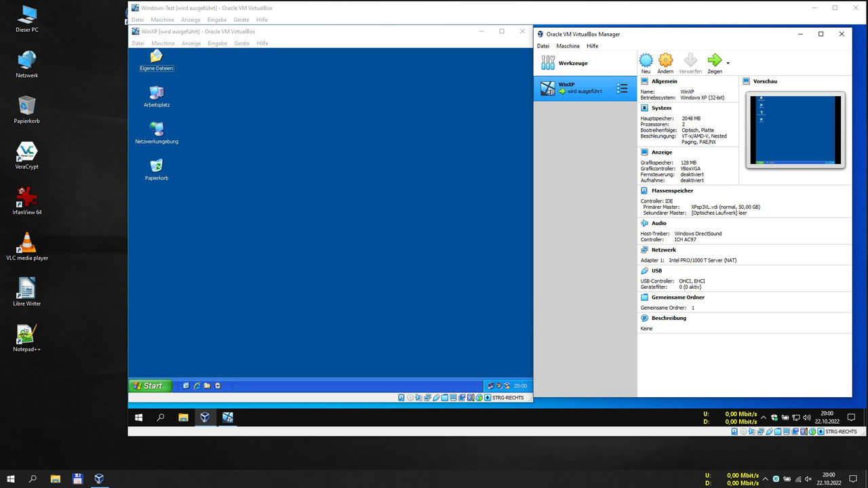Select the WinXP machine in the list

[x=585, y=88]
